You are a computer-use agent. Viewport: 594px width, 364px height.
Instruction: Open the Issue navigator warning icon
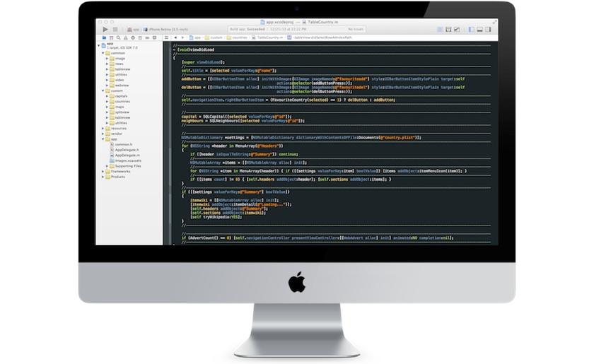pos(126,37)
